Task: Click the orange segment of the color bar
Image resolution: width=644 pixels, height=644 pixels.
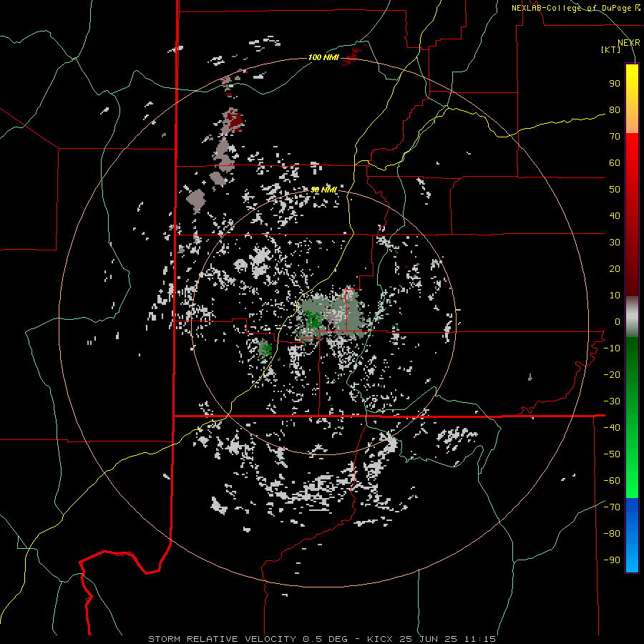Action: pyautogui.click(x=632, y=123)
